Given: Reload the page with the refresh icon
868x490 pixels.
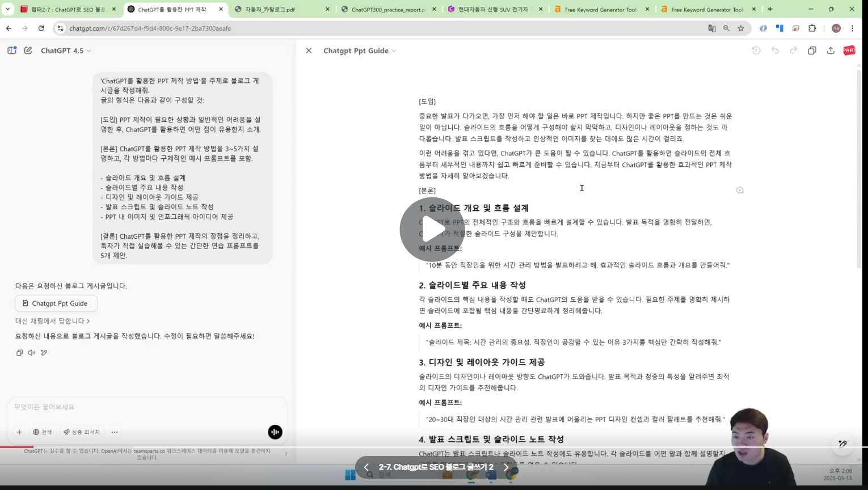Looking at the screenshot, I should pos(41,28).
